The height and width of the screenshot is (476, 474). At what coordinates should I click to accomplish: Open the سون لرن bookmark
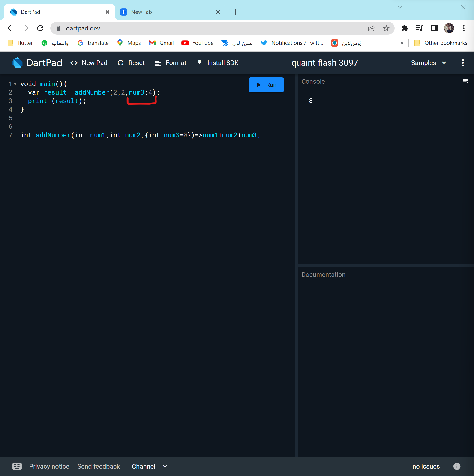(x=237, y=43)
